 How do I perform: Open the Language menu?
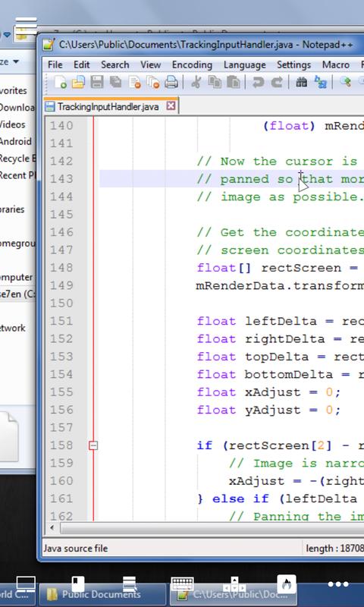point(244,64)
